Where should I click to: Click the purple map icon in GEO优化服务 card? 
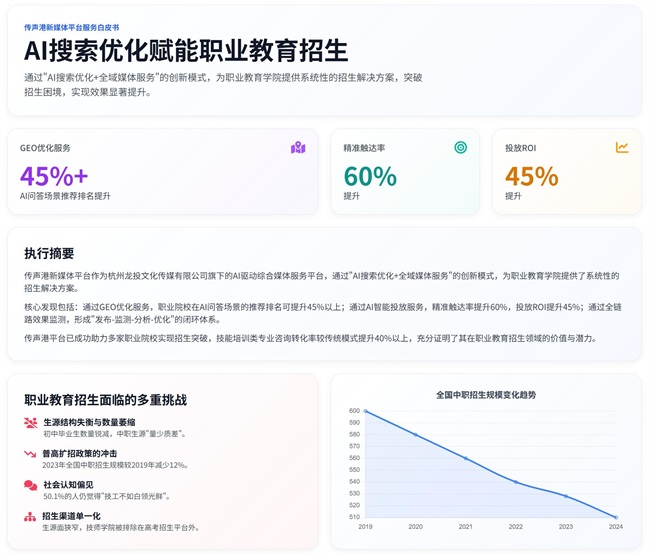298,148
